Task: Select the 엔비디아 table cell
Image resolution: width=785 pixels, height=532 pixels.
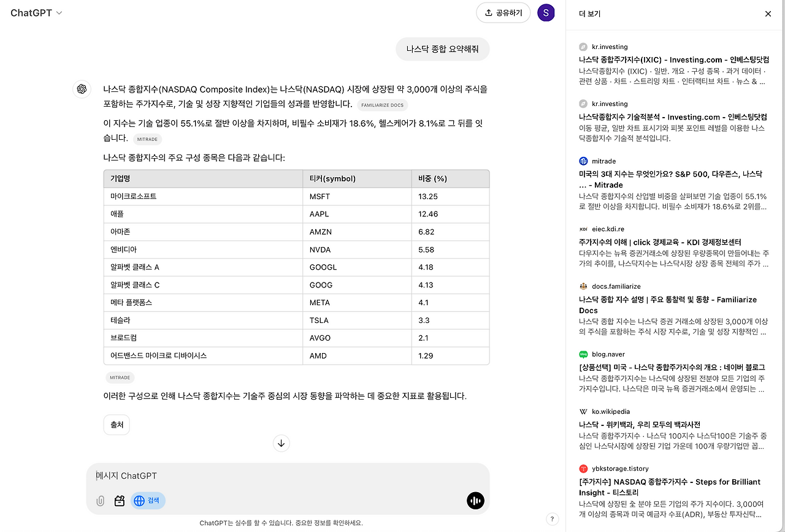Action: click(204, 250)
